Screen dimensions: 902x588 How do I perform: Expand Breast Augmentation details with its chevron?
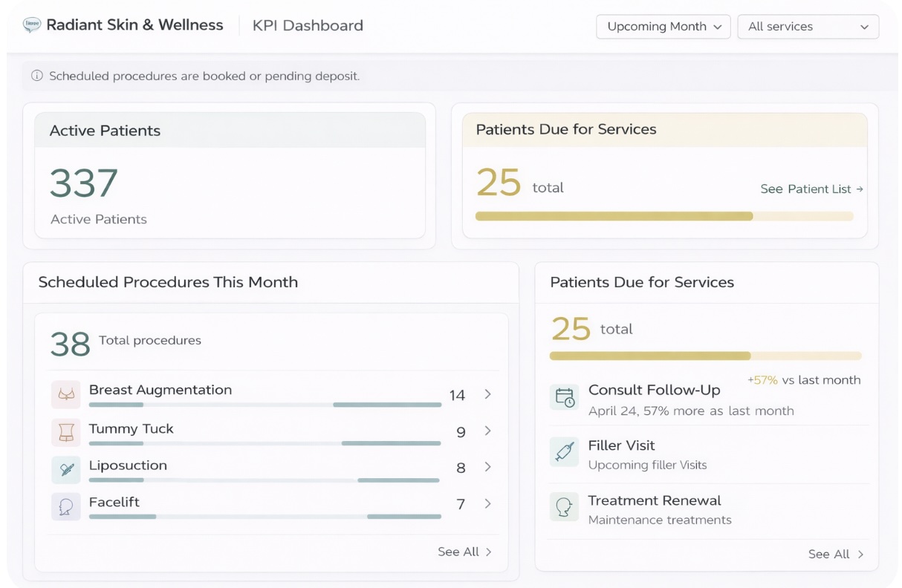[487, 395]
